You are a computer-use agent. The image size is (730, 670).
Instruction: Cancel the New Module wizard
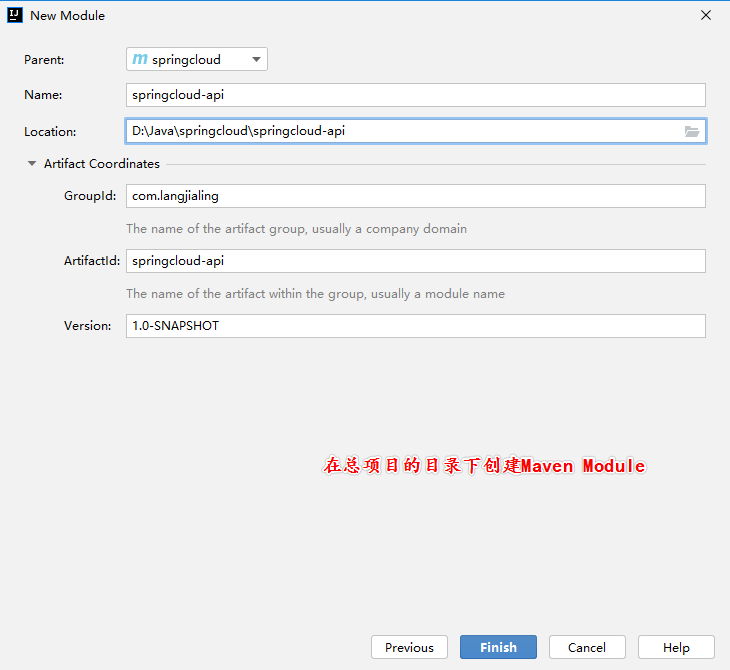587,647
